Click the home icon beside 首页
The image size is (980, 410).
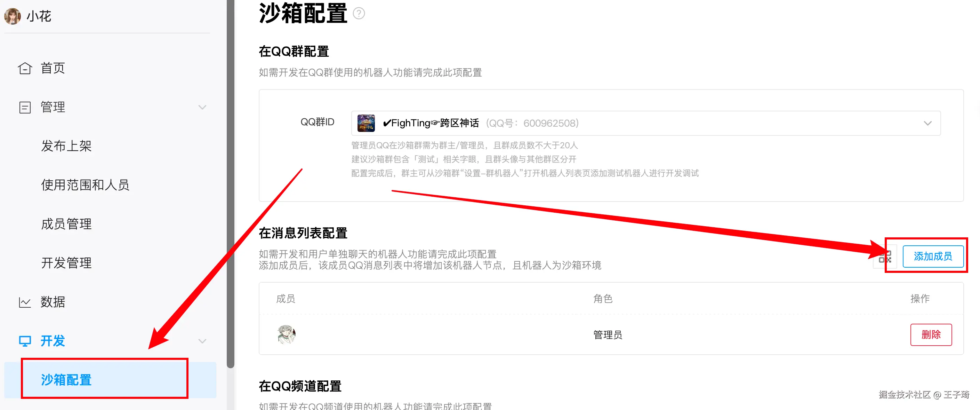(25, 68)
